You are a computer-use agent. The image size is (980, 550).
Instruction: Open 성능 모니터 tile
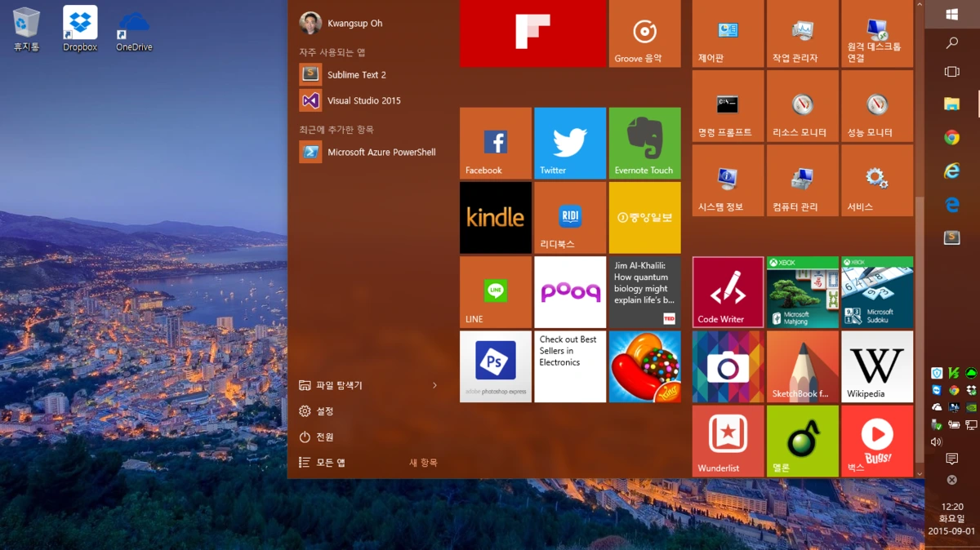[x=877, y=105]
